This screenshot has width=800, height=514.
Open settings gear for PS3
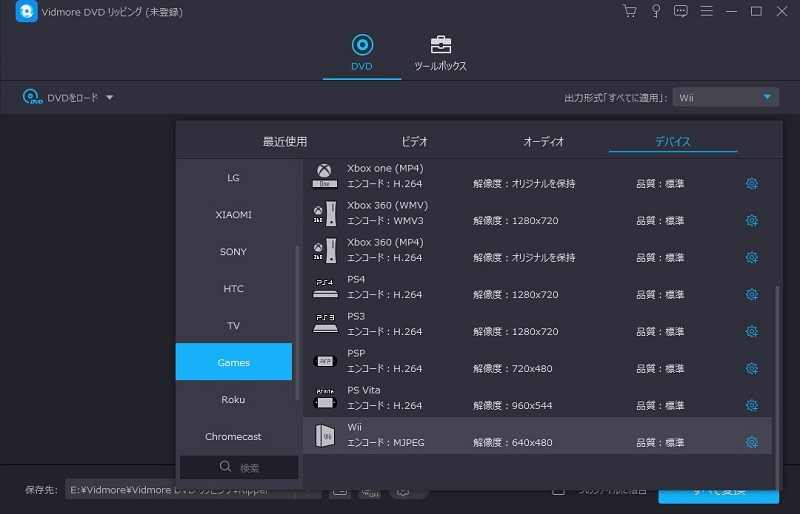(752, 331)
